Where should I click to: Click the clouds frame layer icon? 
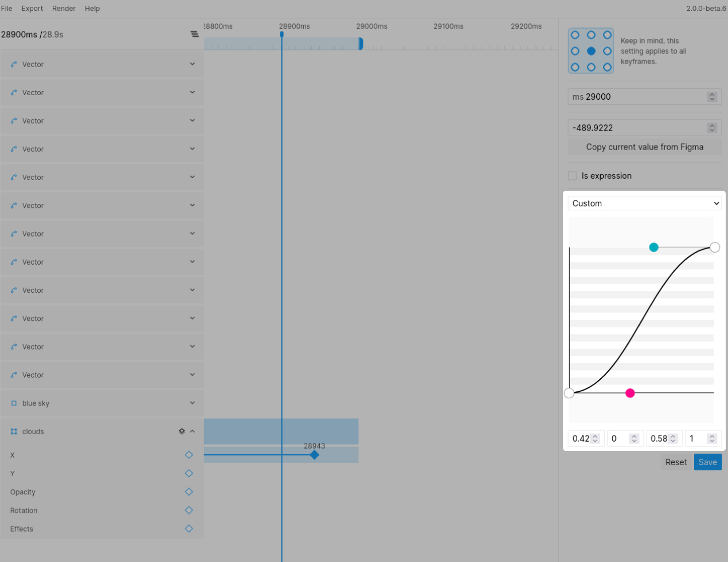click(x=14, y=431)
